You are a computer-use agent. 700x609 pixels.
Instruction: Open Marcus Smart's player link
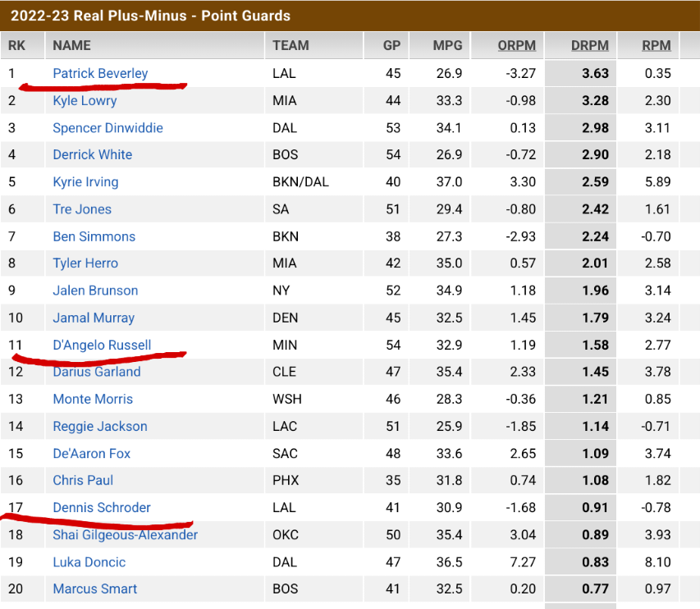94,588
